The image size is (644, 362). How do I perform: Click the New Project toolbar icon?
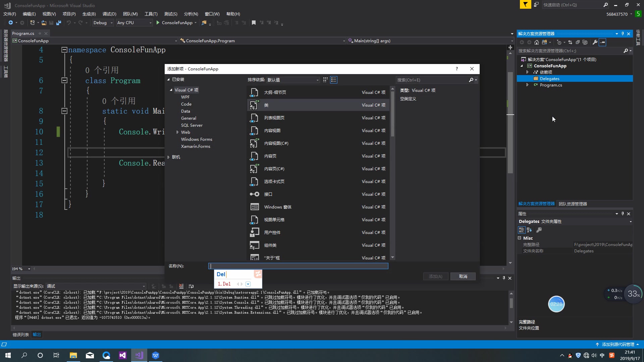point(32,22)
